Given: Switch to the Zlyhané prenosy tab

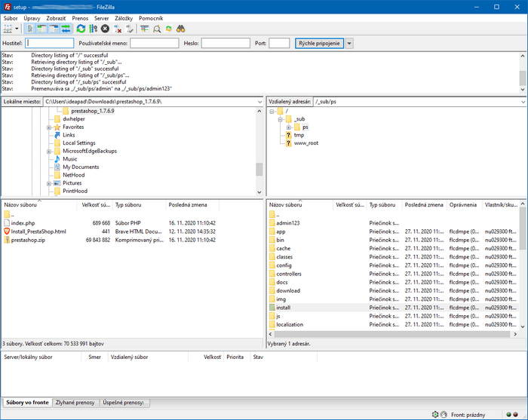Looking at the screenshot, I should tap(77, 403).
